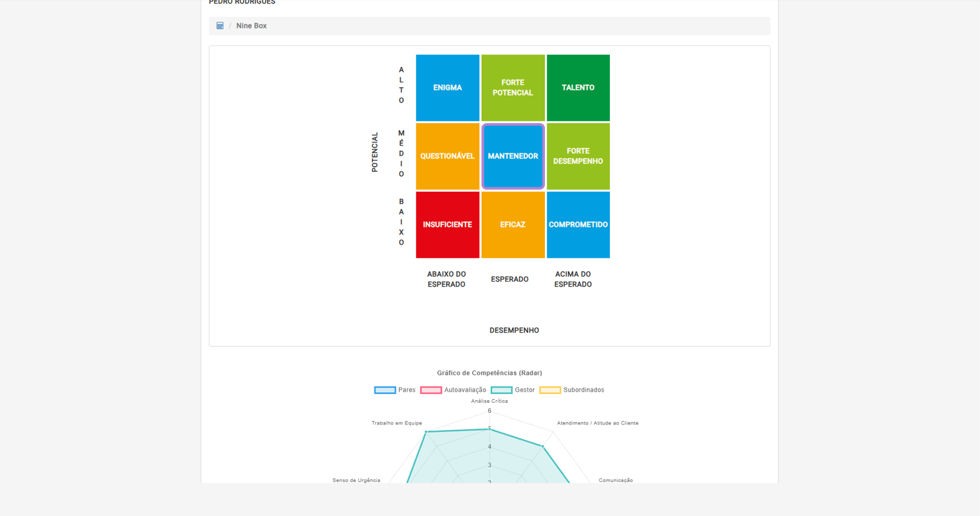Toggle the Autoavaliação legend series
Image resolution: width=980 pixels, height=516 pixels.
[465, 390]
